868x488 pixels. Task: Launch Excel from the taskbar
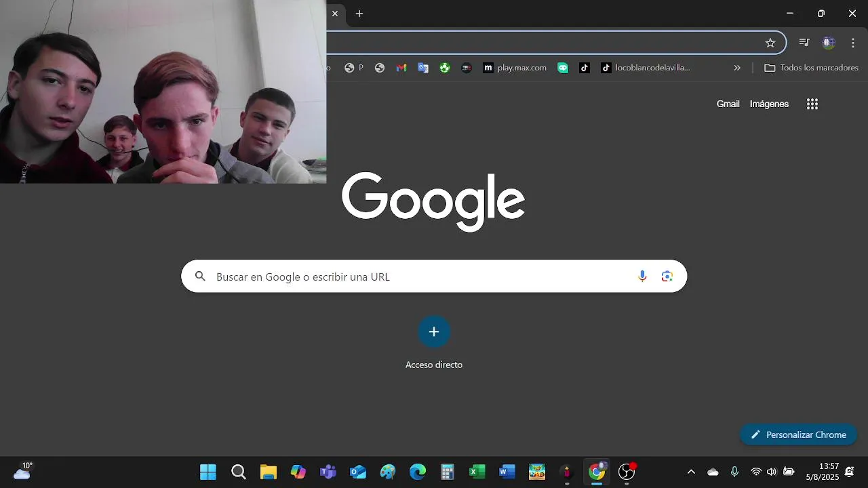pyautogui.click(x=477, y=472)
